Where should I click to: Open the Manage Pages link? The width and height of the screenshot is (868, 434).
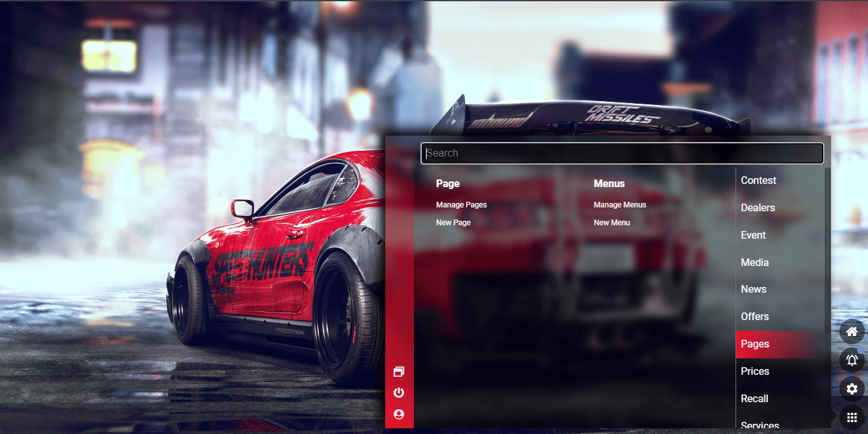pyautogui.click(x=461, y=205)
